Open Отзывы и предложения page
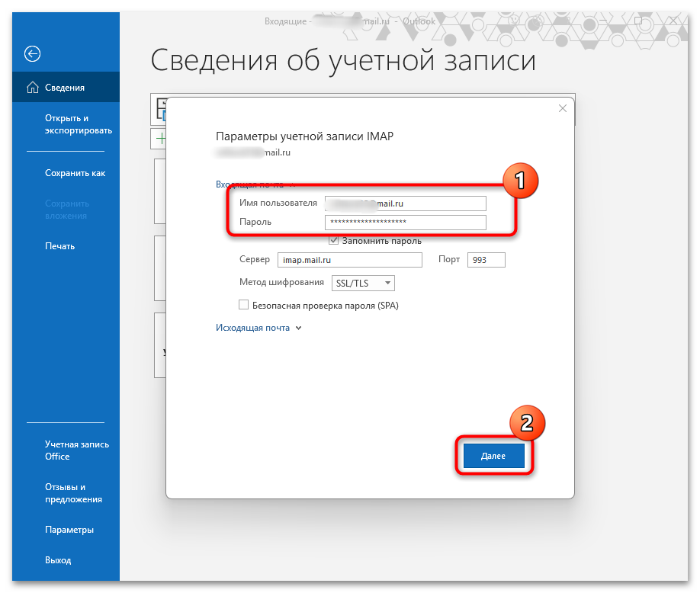The image size is (700, 593). click(x=73, y=493)
